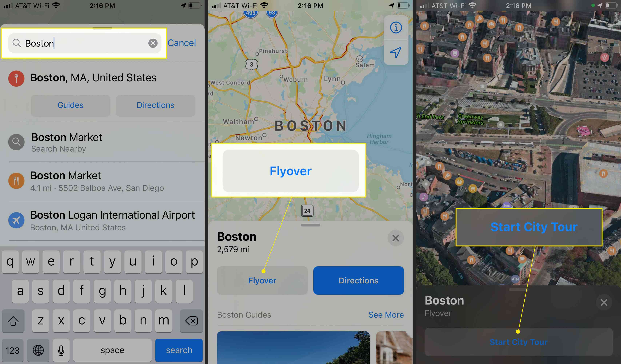Tap the Directions tab for Boston MA
Image resolution: width=621 pixels, height=364 pixels.
(155, 105)
